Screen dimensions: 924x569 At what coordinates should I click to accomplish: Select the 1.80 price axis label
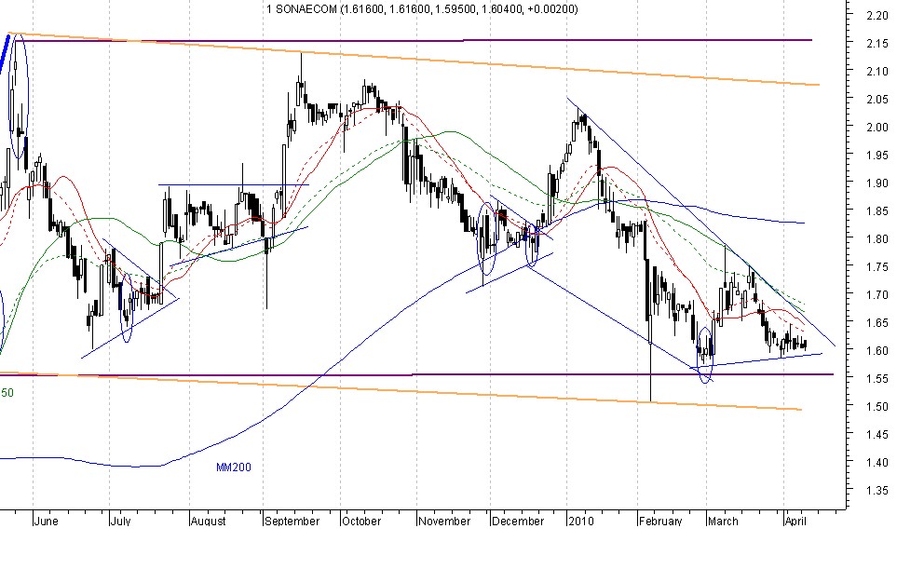[876, 239]
